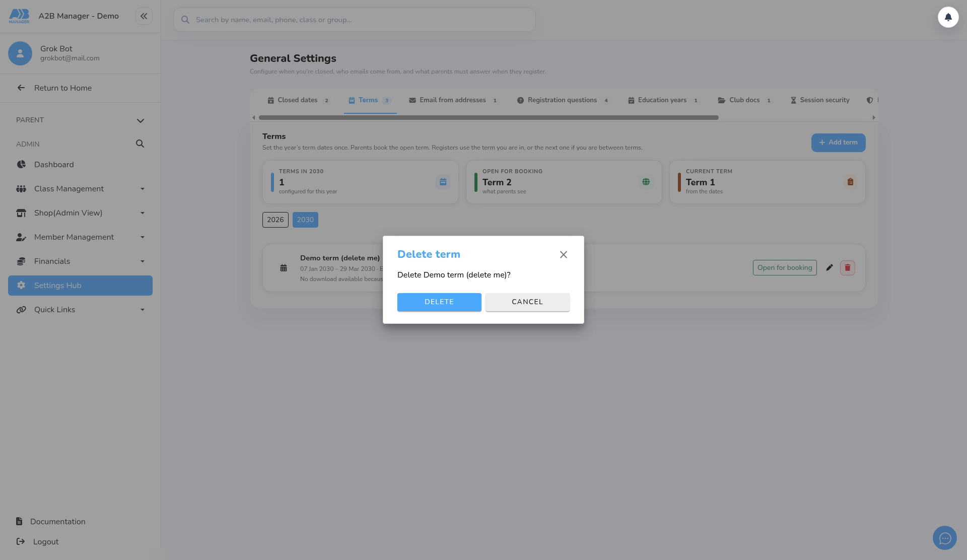The height and width of the screenshot is (560, 967).
Task: Click the search input field
Action: click(355, 20)
